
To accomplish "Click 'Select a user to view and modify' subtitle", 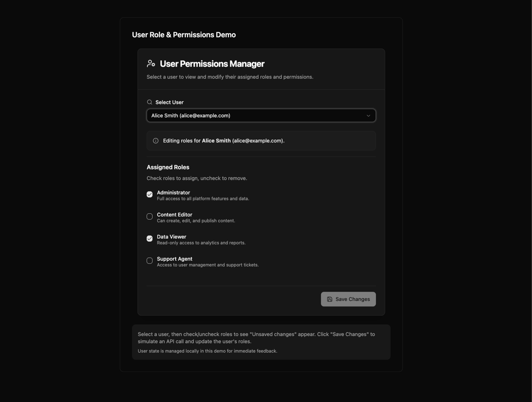I will click(230, 77).
